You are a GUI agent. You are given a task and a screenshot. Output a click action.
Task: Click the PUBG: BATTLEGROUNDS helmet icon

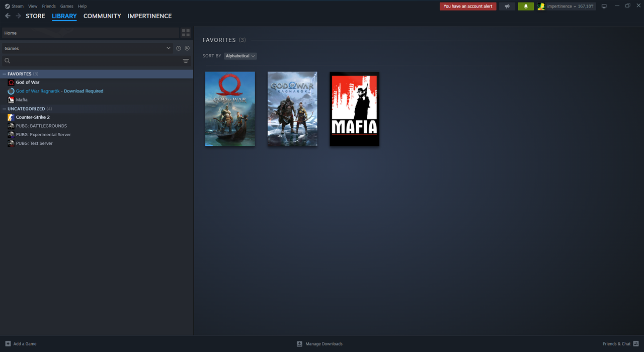click(11, 126)
